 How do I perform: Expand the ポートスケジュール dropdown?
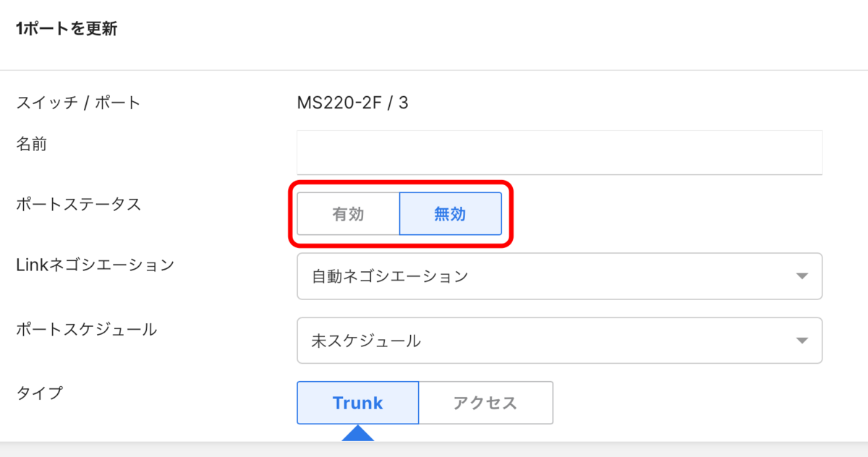pos(560,341)
